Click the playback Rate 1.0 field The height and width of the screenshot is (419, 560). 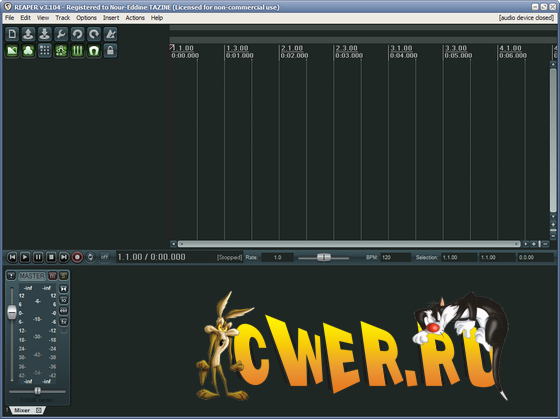278,257
